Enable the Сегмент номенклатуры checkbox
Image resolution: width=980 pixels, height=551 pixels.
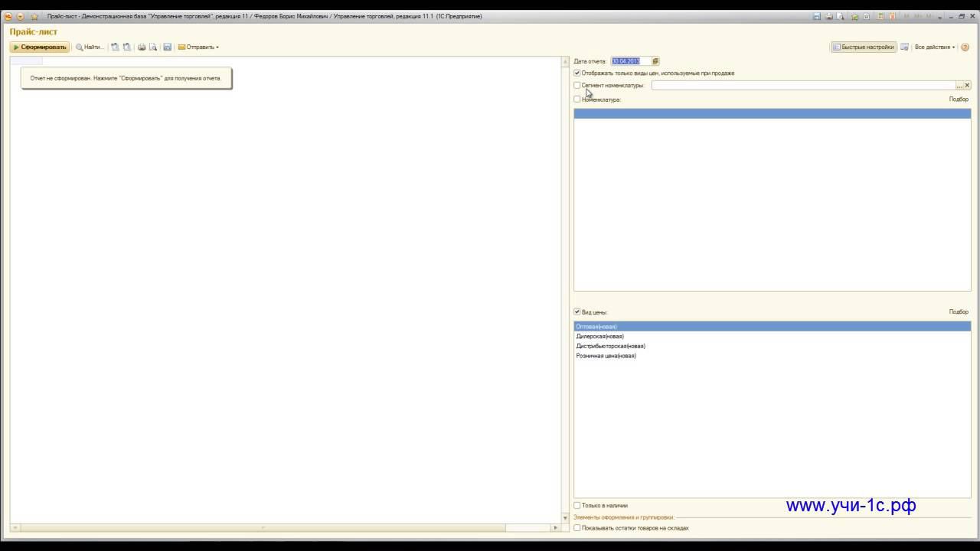577,86
